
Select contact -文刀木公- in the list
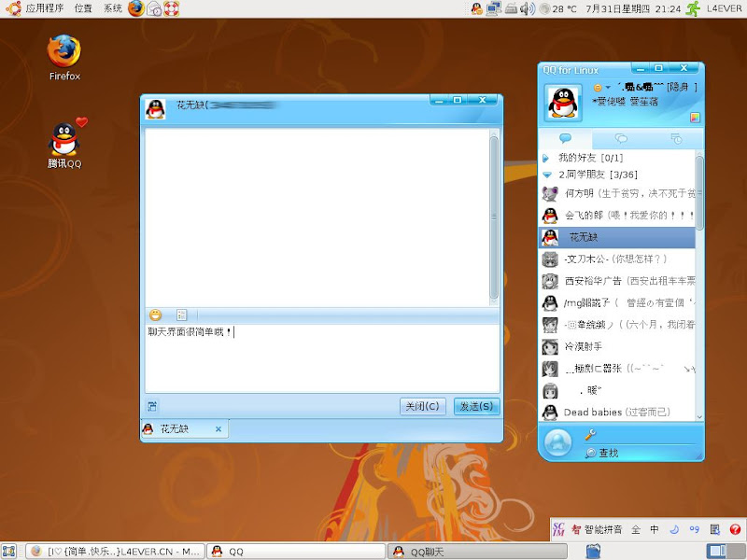(x=617, y=259)
